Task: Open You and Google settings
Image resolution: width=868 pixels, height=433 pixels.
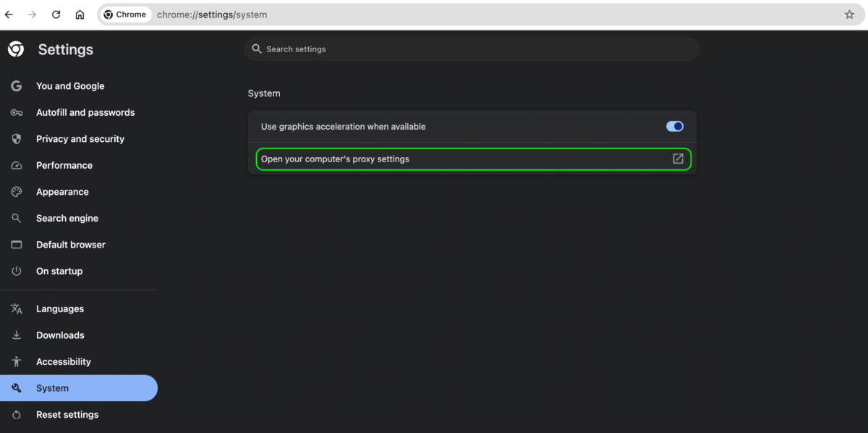Action: [x=70, y=86]
